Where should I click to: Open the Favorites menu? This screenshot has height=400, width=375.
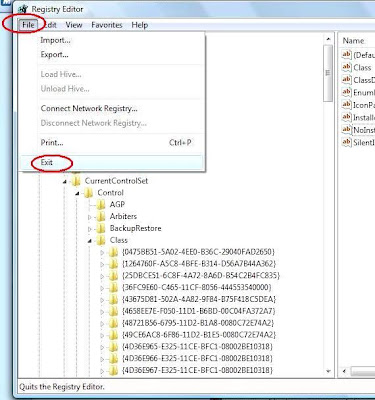point(107,25)
